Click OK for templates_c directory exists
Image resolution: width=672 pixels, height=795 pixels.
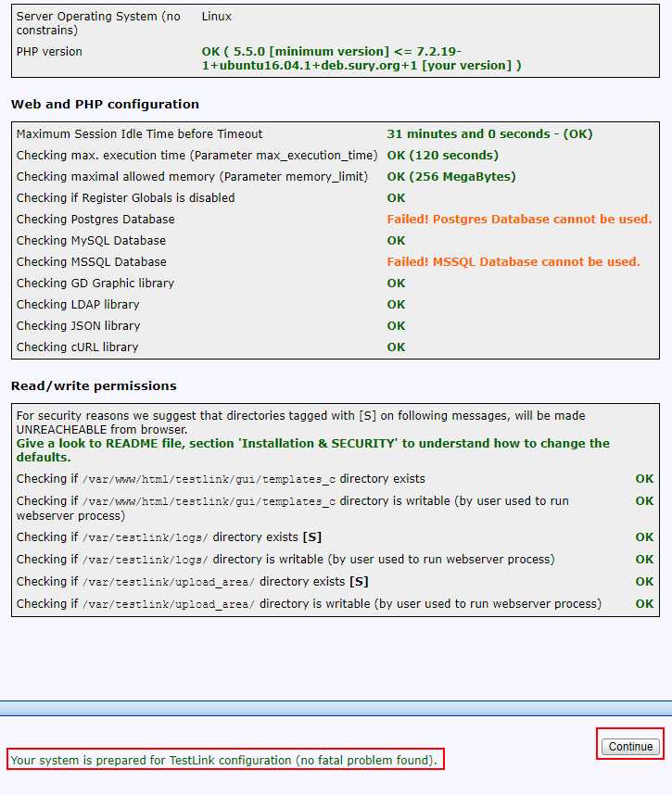click(x=644, y=479)
